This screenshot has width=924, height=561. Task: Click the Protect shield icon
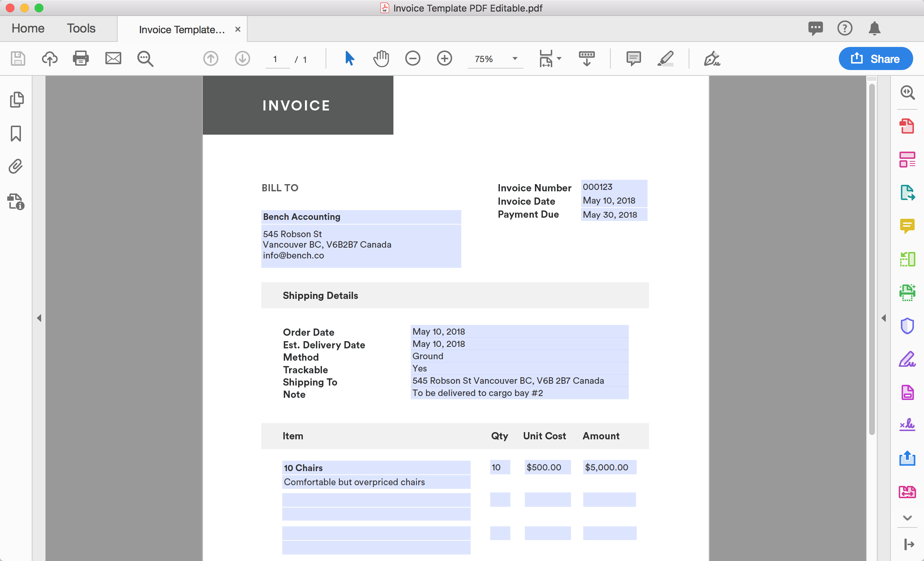[x=907, y=326]
